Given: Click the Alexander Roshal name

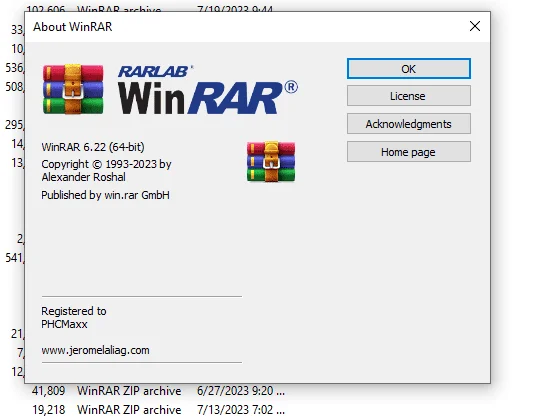Looking at the screenshot, I should pyautogui.click(x=84, y=177).
